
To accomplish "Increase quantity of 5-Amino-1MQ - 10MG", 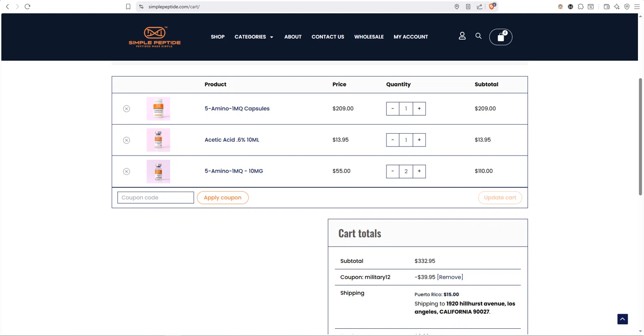I will pos(419,171).
